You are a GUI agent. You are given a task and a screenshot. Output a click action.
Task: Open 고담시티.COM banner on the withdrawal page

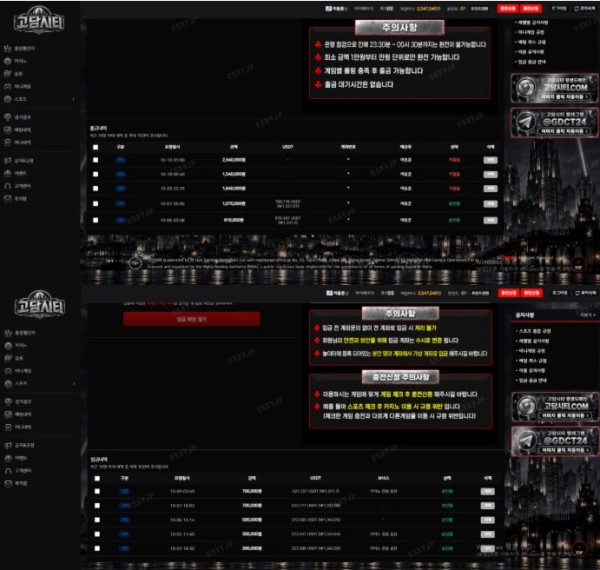coord(554,88)
